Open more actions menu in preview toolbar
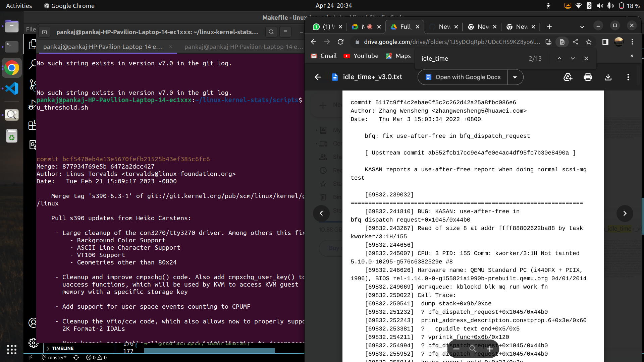Viewport: 644px width, 362px height. pyautogui.click(x=628, y=77)
